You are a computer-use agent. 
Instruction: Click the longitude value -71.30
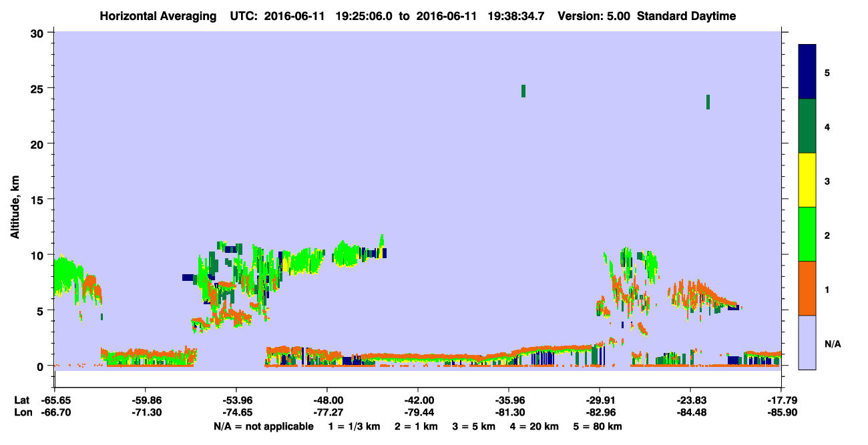146,413
